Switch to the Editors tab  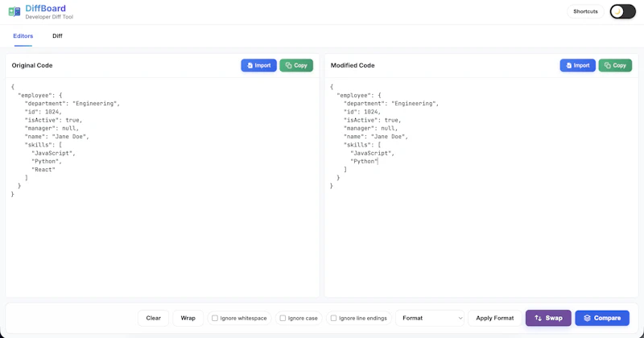pyautogui.click(x=23, y=36)
